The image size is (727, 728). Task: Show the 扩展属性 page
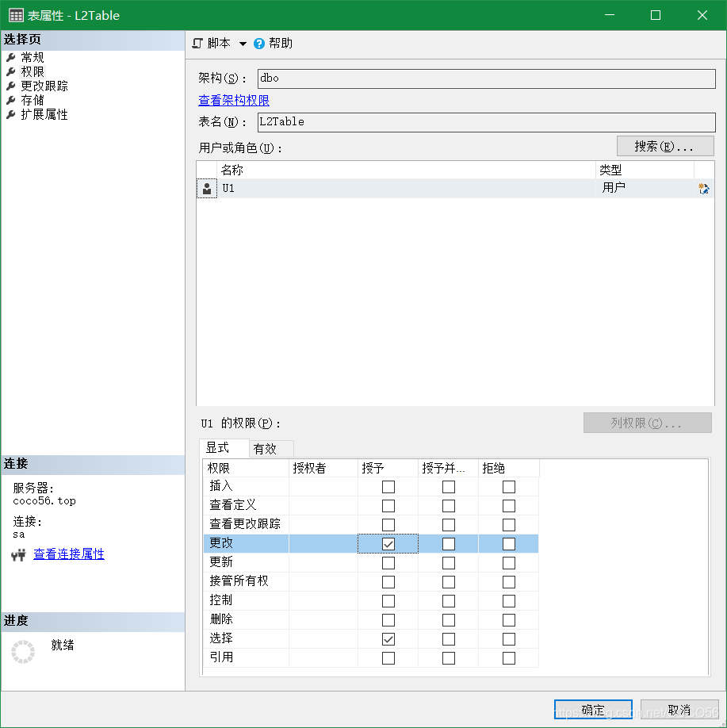[x=44, y=115]
